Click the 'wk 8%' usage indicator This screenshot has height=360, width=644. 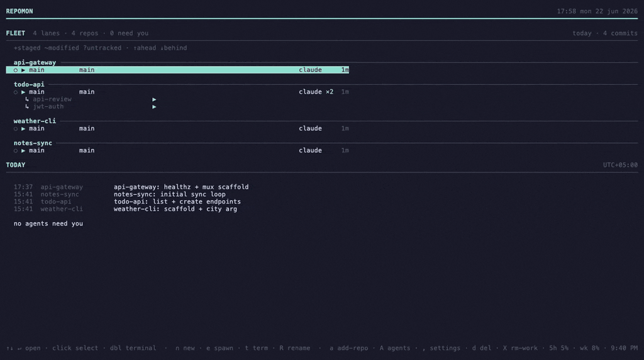590,348
